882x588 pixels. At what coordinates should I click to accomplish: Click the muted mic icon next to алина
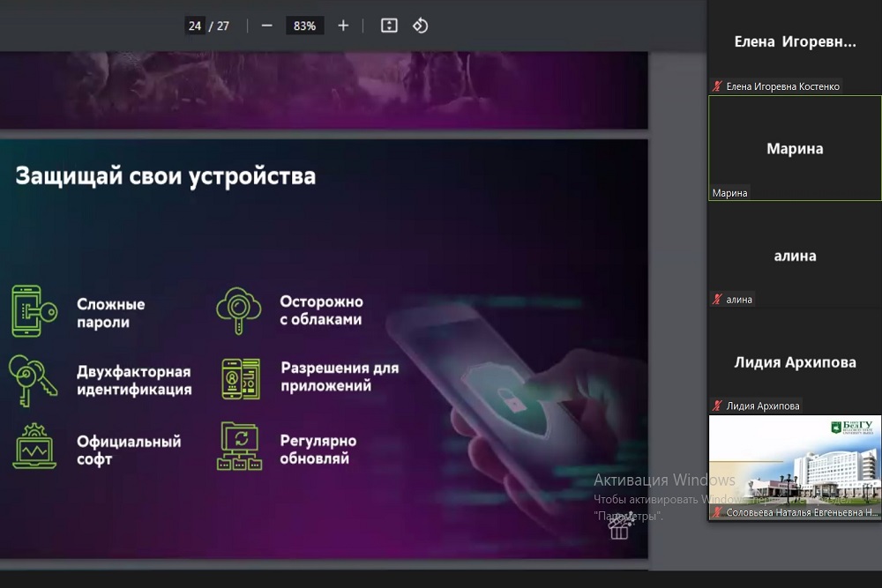coord(717,300)
